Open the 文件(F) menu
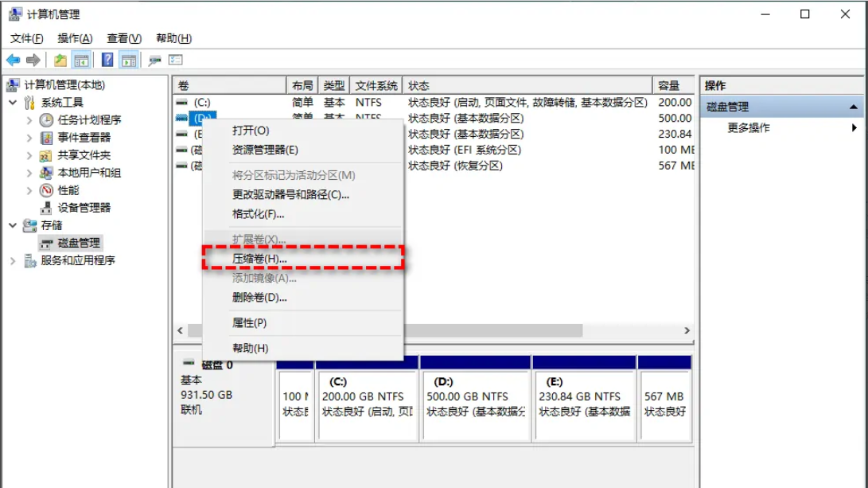The height and width of the screenshot is (488, 868). pos(26,38)
